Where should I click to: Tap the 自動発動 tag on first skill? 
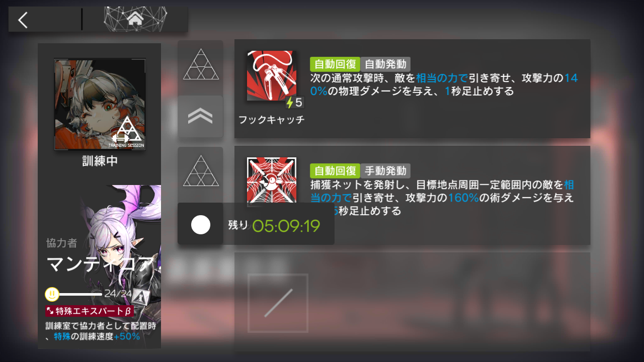coord(385,64)
